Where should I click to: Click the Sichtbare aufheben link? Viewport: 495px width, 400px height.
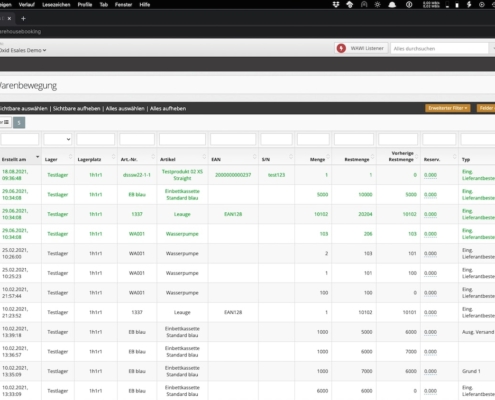coord(77,109)
